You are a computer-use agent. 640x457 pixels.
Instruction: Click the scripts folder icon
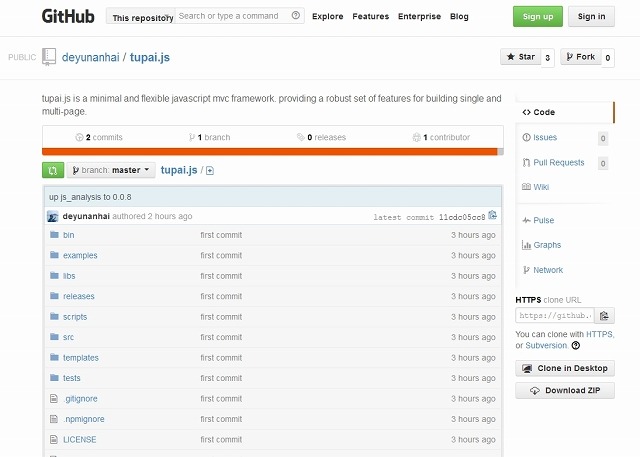click(x=54, y=316)
